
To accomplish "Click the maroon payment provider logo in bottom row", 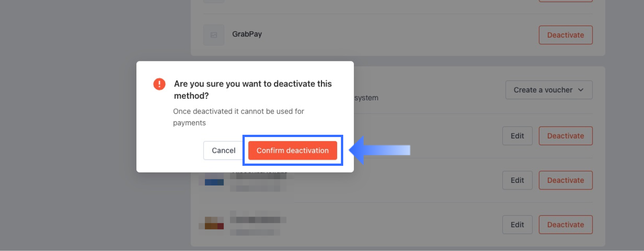I will coord(214,224).
